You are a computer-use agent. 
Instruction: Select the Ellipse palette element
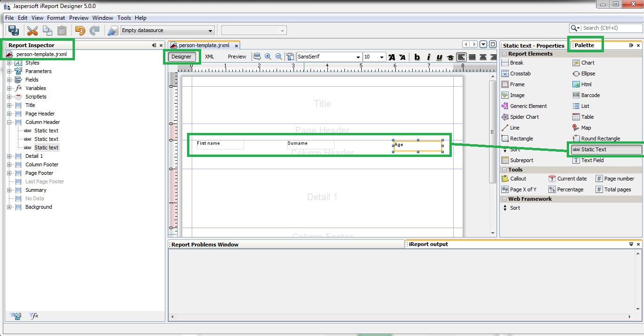pos(584,74)
